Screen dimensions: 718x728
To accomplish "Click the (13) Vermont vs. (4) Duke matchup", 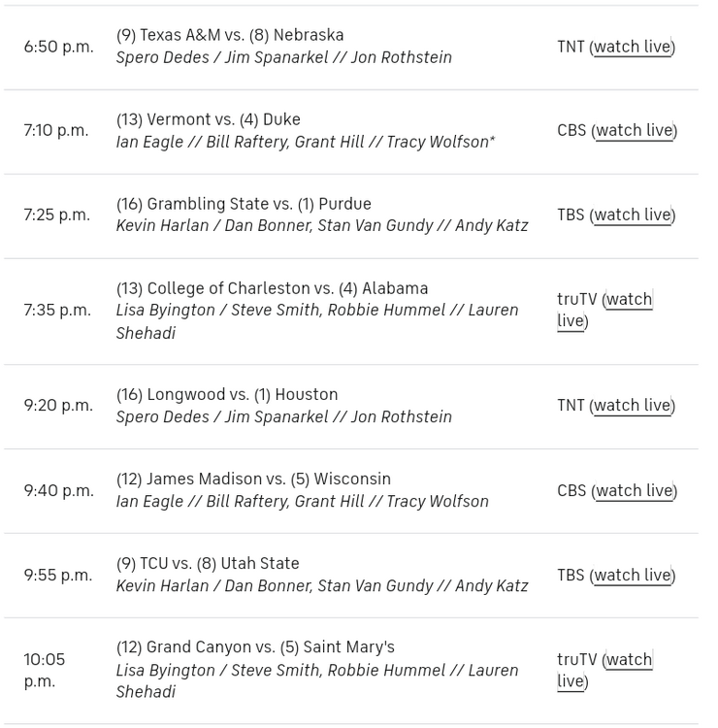I will coord(209,119).
